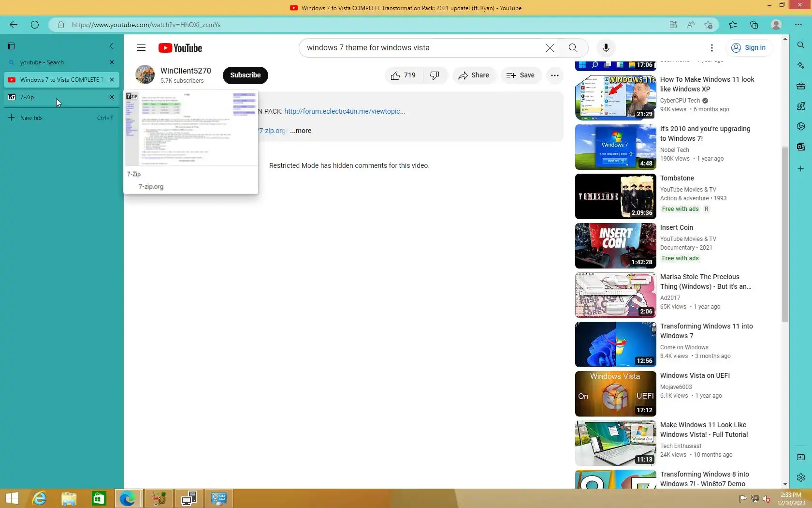Open the sparkle Discover icon in Edge sidebar

(x=801, y=65)
